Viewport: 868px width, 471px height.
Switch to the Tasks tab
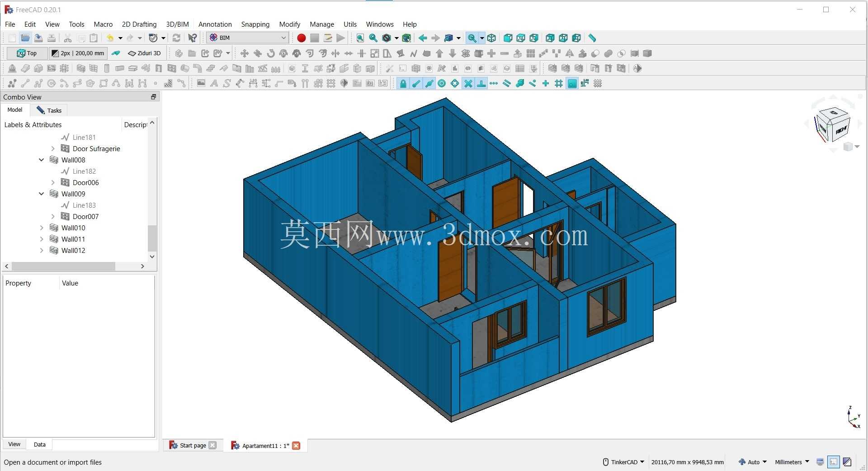(x=49, y=110)
